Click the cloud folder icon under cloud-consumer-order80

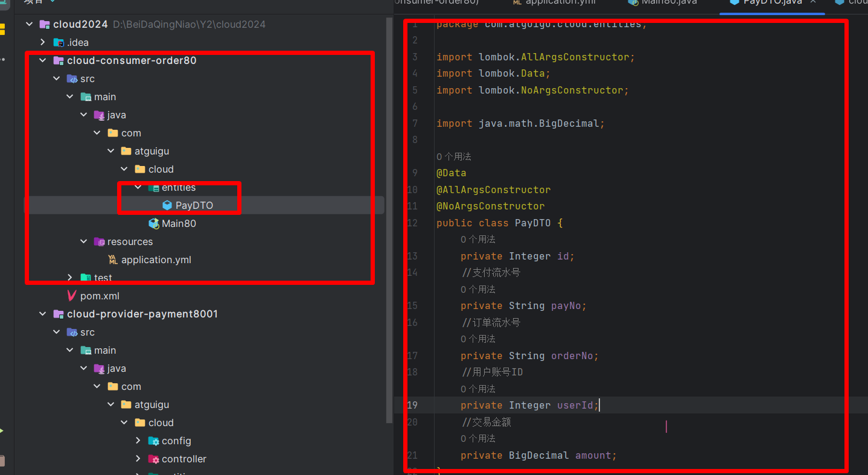pos(140,169)
